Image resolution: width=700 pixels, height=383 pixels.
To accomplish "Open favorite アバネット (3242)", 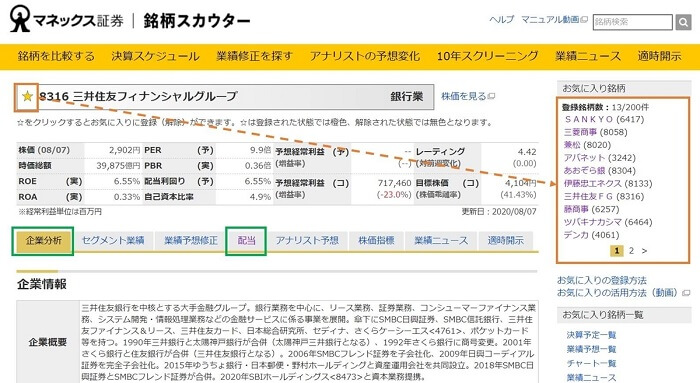I will [x=600, y=158].
